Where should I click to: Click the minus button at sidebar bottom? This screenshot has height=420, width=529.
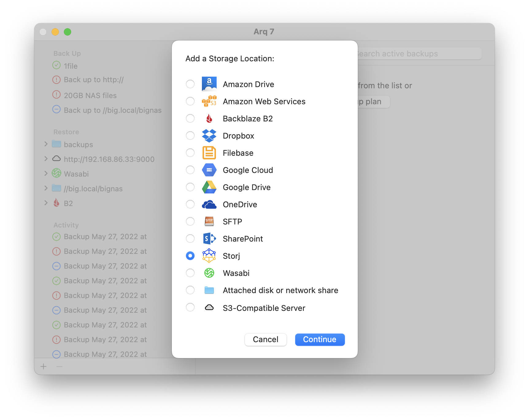(60, 367)
